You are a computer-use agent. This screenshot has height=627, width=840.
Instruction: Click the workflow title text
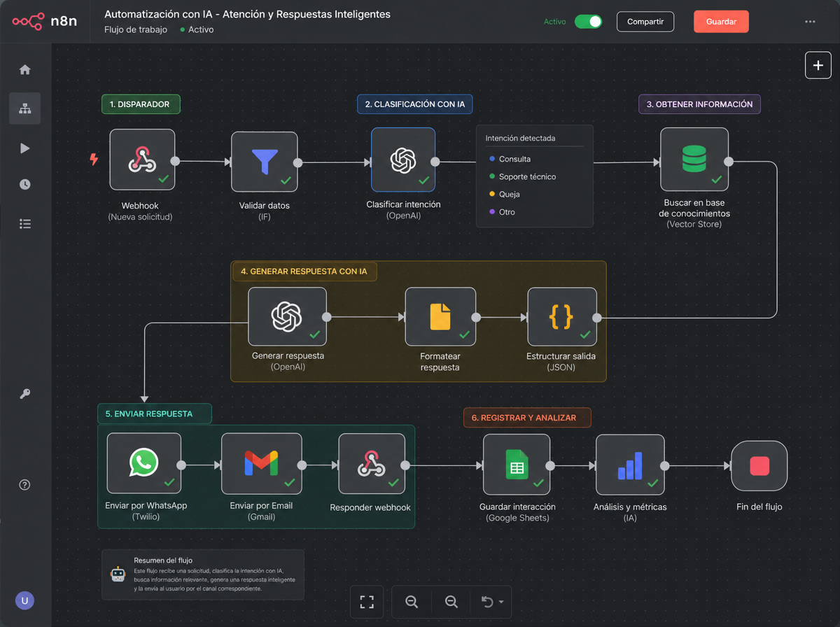247,14
